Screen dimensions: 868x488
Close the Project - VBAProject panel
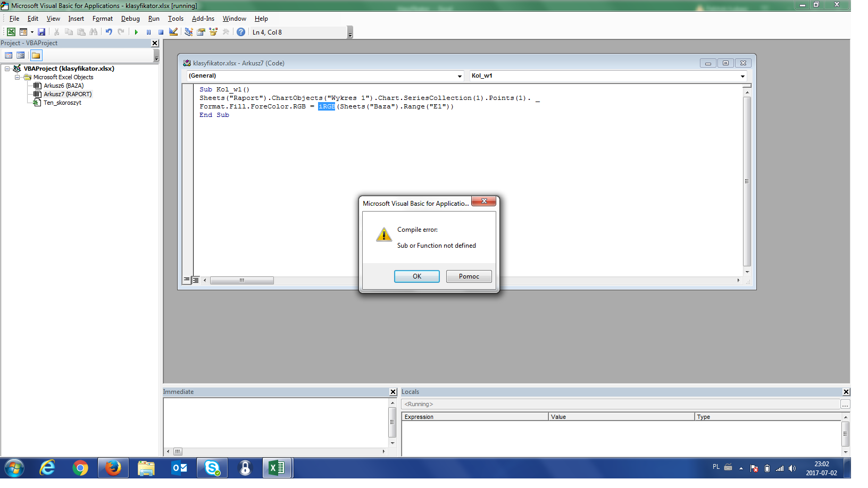155,43
